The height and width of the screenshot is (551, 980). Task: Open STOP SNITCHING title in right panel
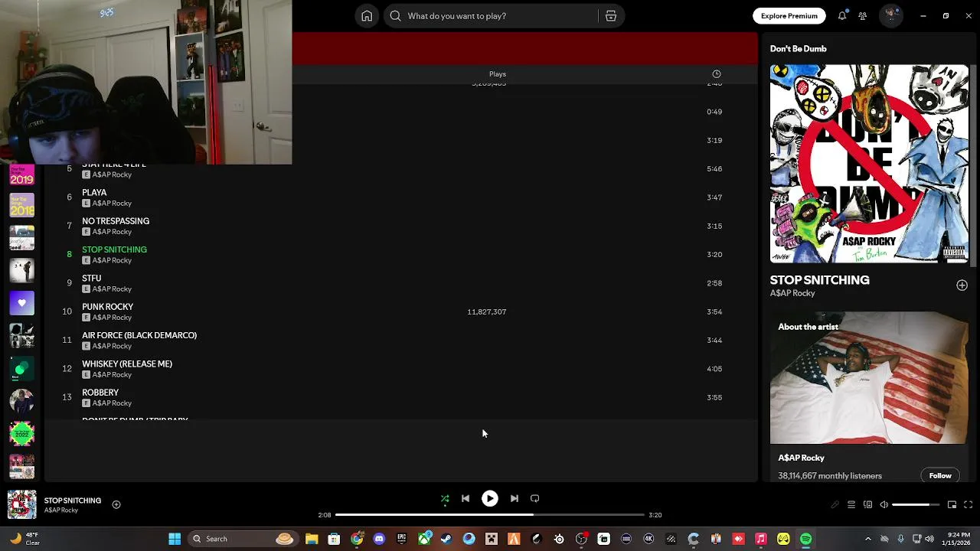pos(819,280)
